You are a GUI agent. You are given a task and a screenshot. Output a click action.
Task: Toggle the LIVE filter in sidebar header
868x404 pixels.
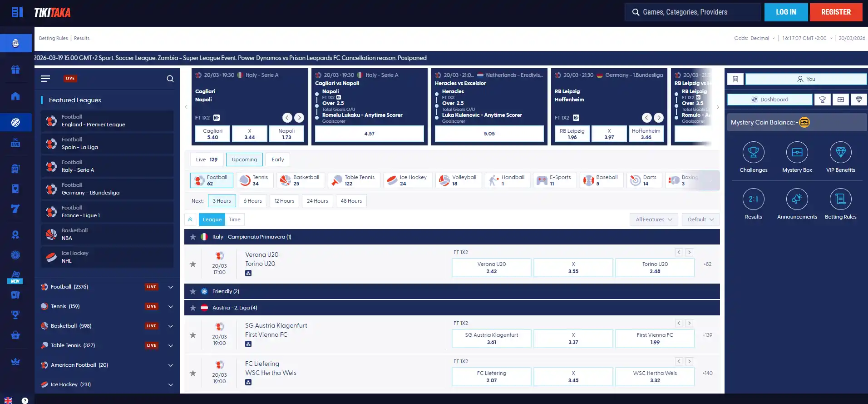pos(70,78)
